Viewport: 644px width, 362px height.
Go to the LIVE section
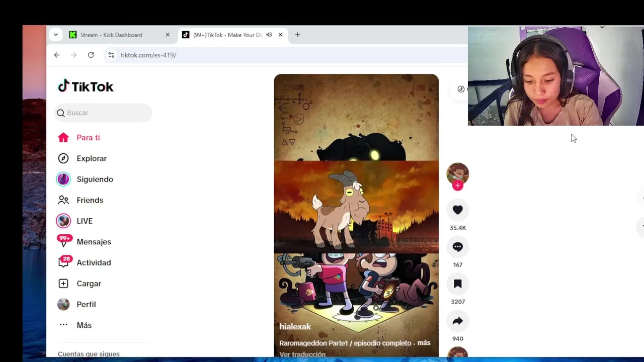tap(85, 221)
